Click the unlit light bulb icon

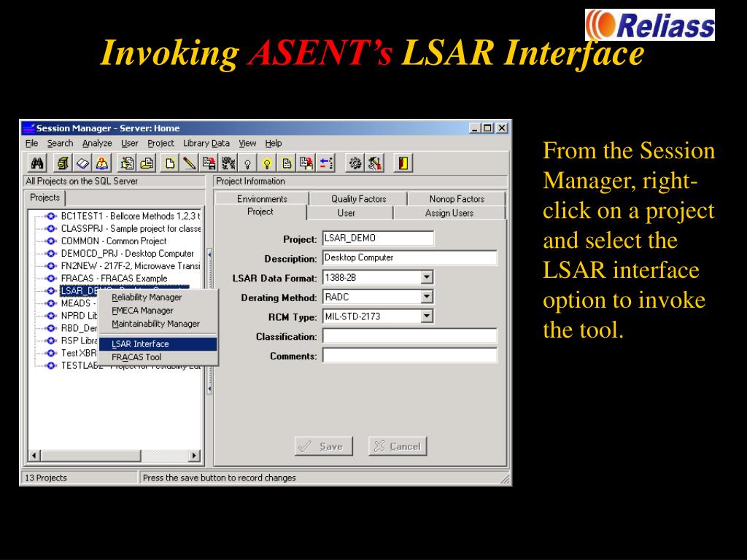coord(248,163)
